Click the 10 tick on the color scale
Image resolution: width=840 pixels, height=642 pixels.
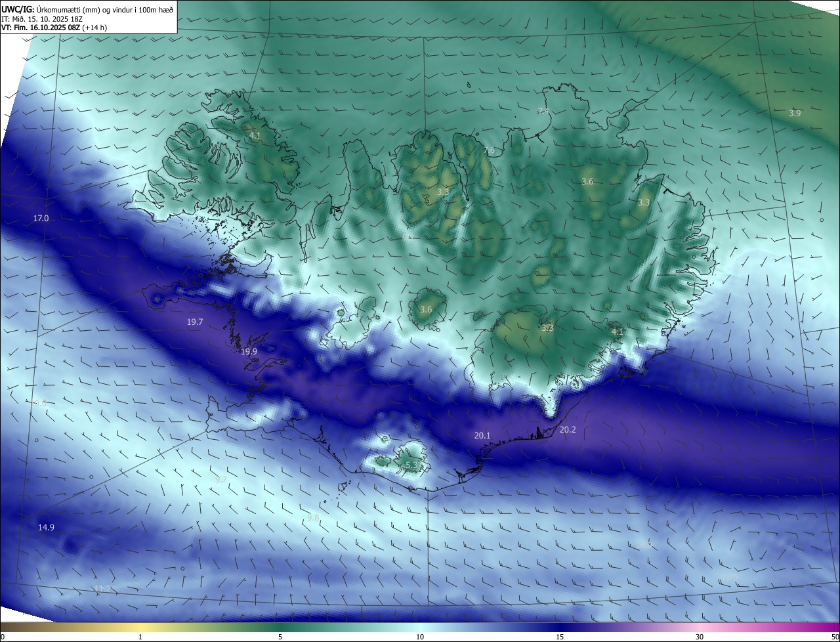click(420, 637)
